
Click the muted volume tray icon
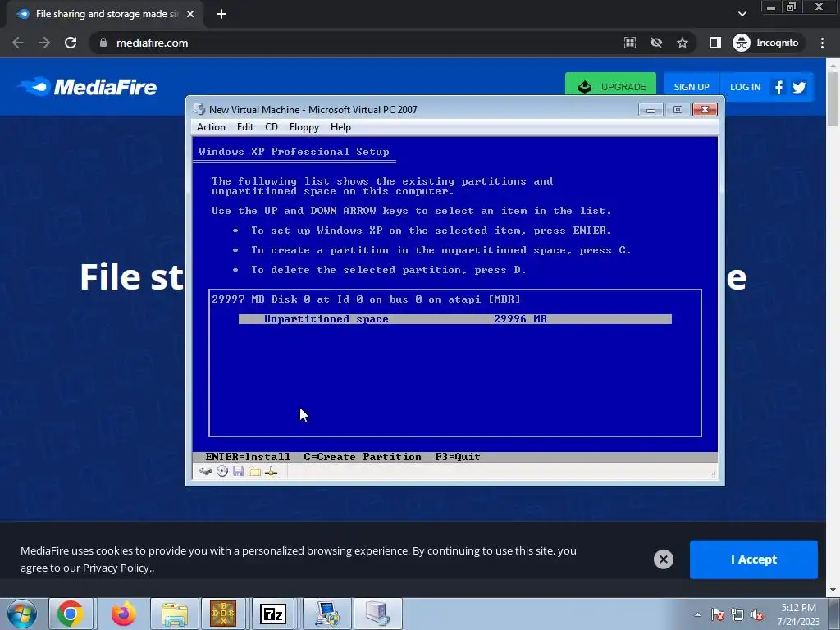point(757,614)
